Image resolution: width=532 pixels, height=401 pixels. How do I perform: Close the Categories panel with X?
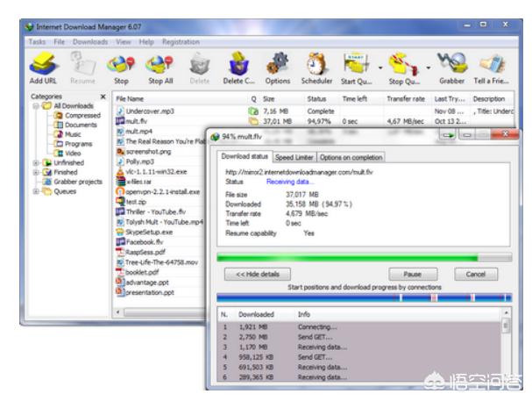(x=103, y=97)
